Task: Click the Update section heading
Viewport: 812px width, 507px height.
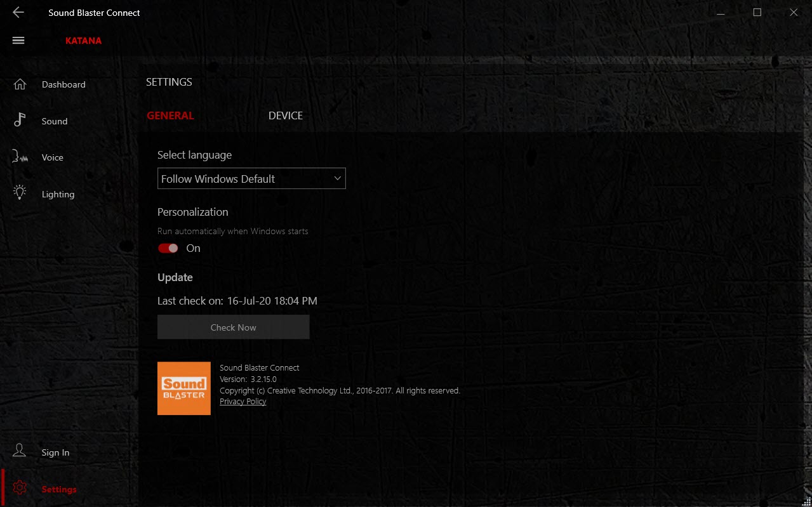Action: [175, 277]
